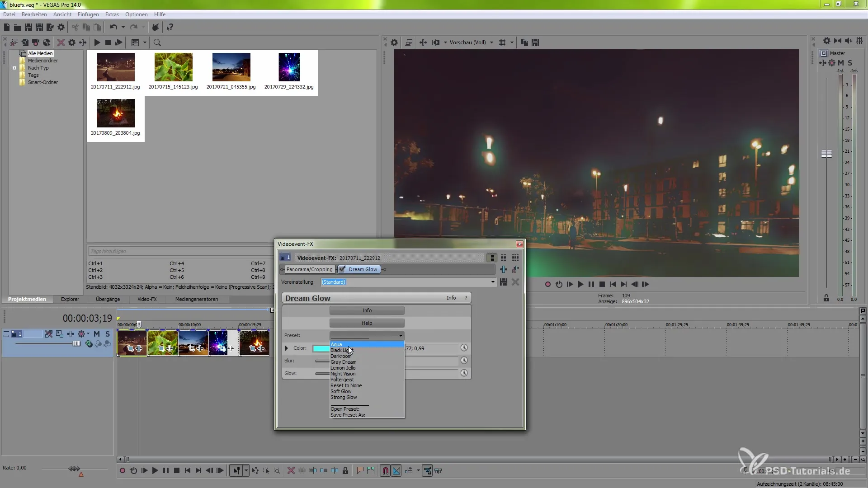
Task: Toggle the Dream Glow effect checkbox
Action: click(x=342, y=269)
